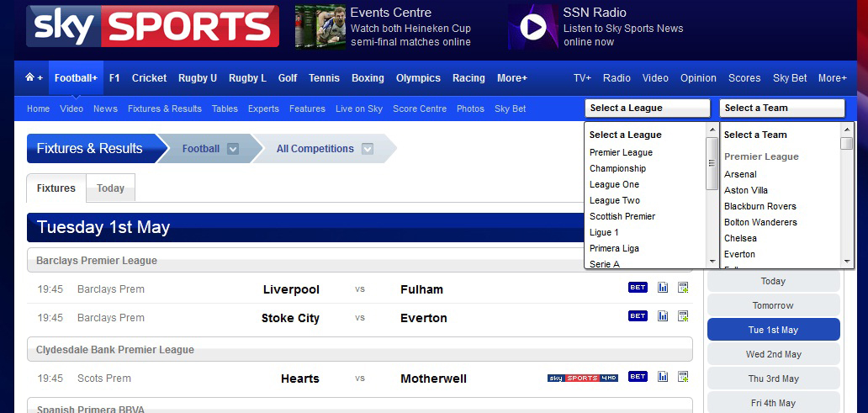Select Aston Villa from the team list
The image size is (868, 413).
(x=746, y=190)
